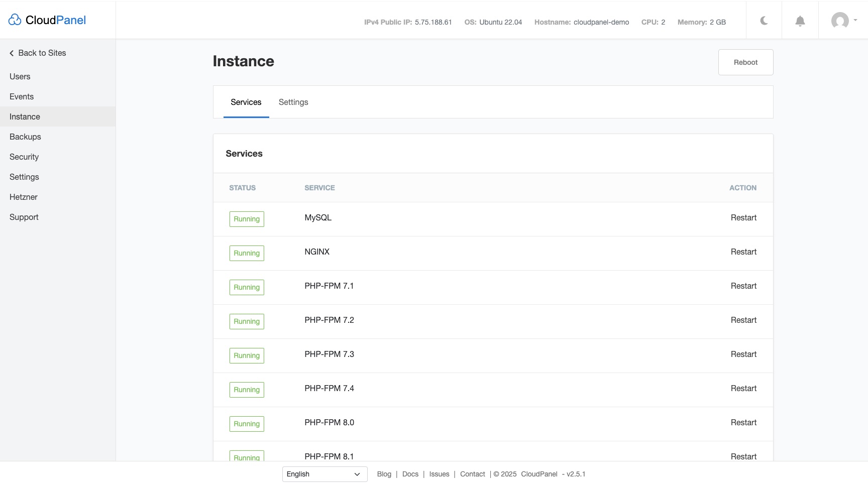Switch to the Settings tab
This screenshot has width=868, height=485.
coord(293,102)
